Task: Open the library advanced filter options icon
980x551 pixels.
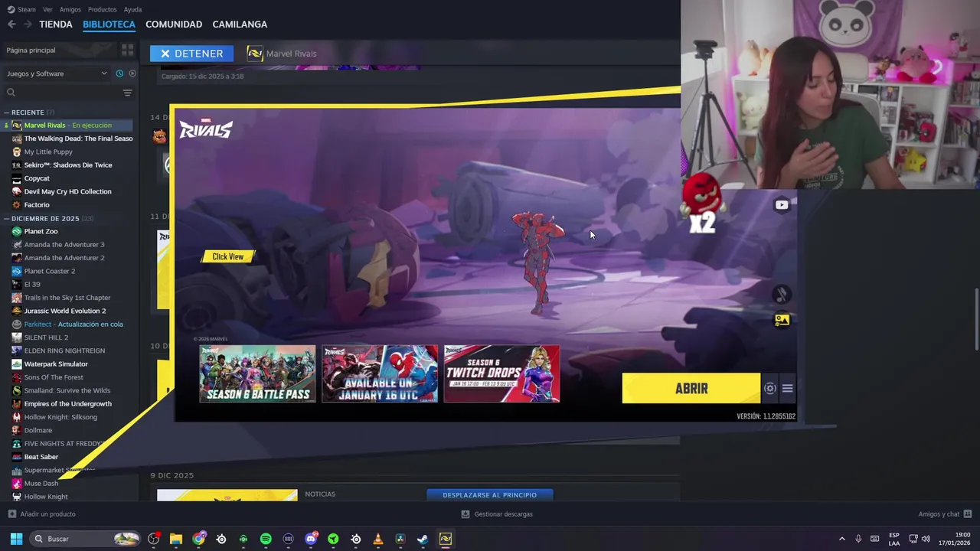Action: click(127, 93)
